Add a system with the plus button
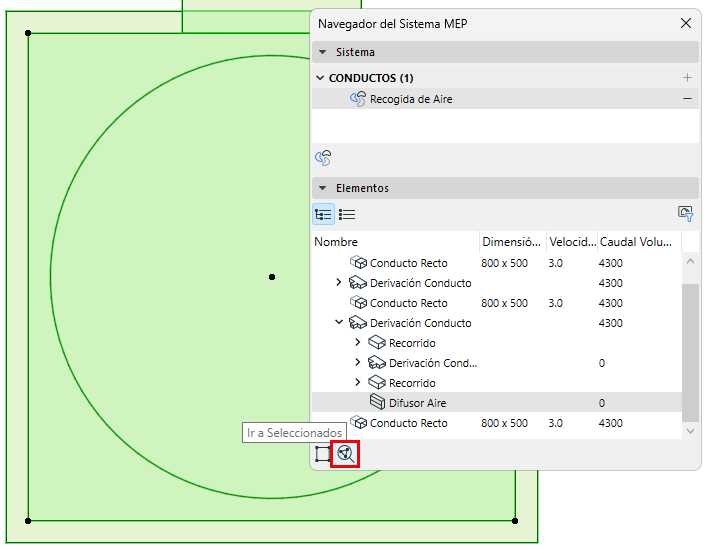 coord(687,78)
